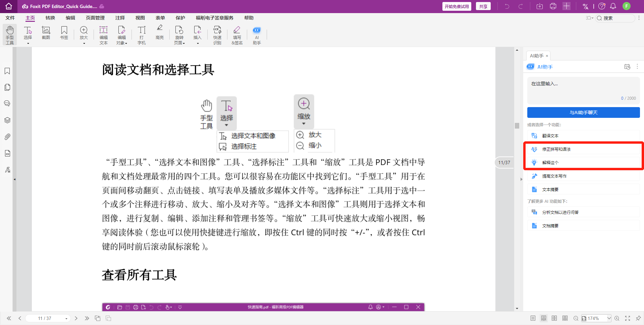Show the layers panel in left sidebar
Image resolution: width=644 pixels, height=325 pixels.
tap(7, 120)
